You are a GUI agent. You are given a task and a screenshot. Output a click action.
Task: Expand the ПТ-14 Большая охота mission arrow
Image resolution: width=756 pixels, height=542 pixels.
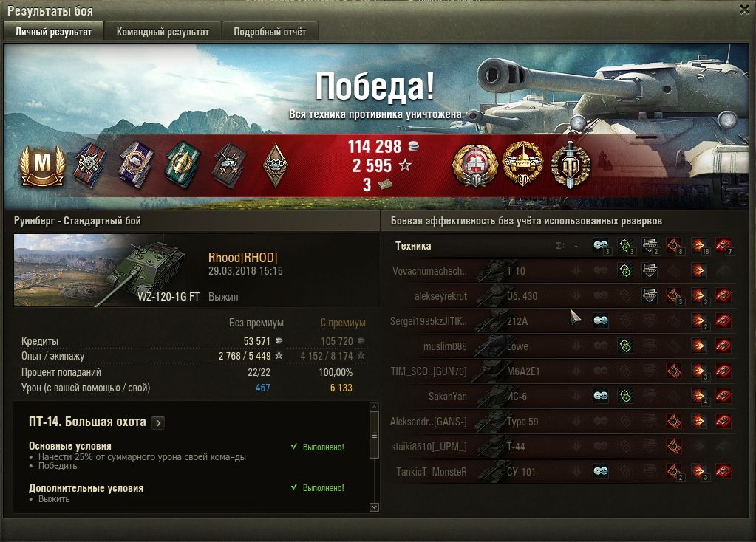[x=158, y=423]
